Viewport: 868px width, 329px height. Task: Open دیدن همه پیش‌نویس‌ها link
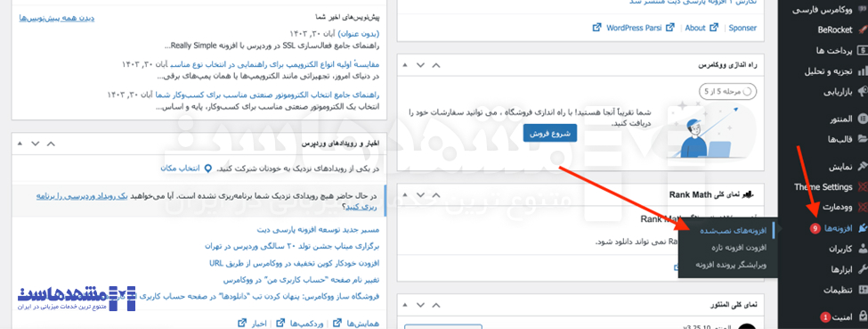56,18
